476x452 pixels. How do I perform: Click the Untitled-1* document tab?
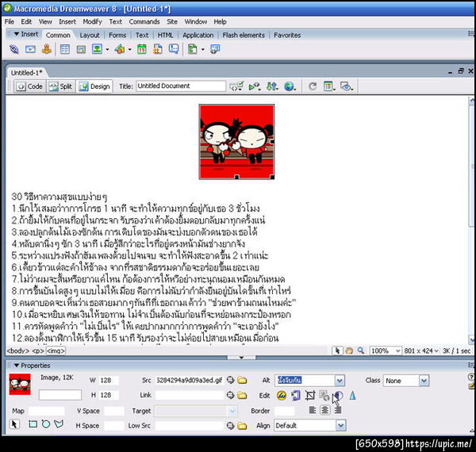[x=27, y=73]
